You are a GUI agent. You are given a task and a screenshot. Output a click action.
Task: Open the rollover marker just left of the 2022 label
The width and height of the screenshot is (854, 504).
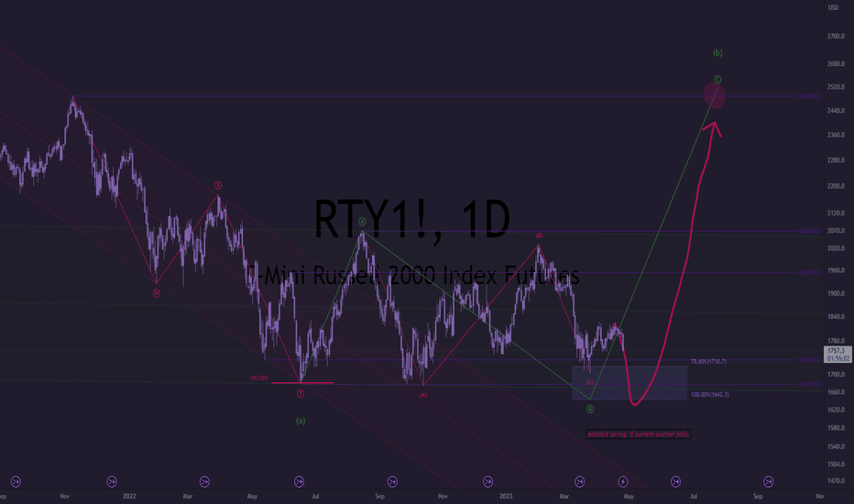coord(112,482)
